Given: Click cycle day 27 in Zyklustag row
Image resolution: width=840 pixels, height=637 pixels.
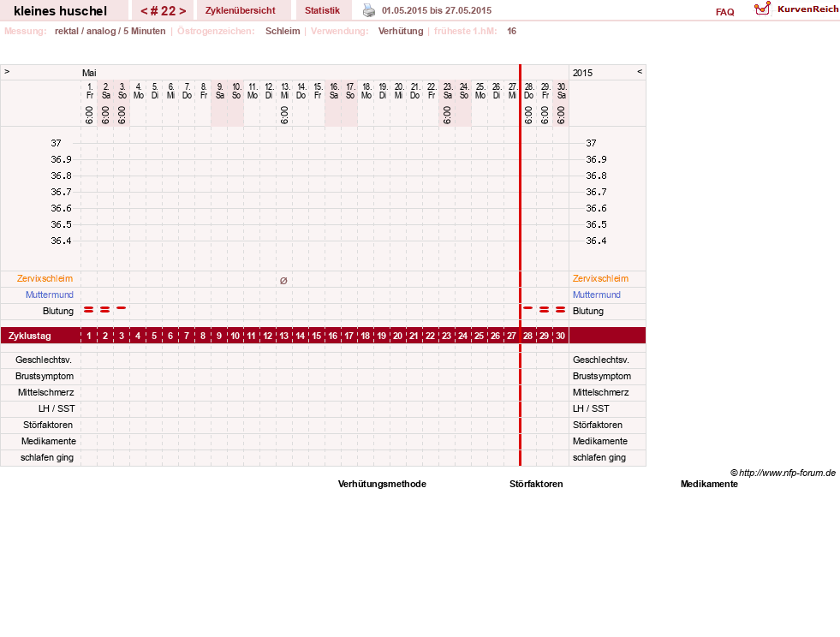Looking at the screenshot, I should (511, 336).
